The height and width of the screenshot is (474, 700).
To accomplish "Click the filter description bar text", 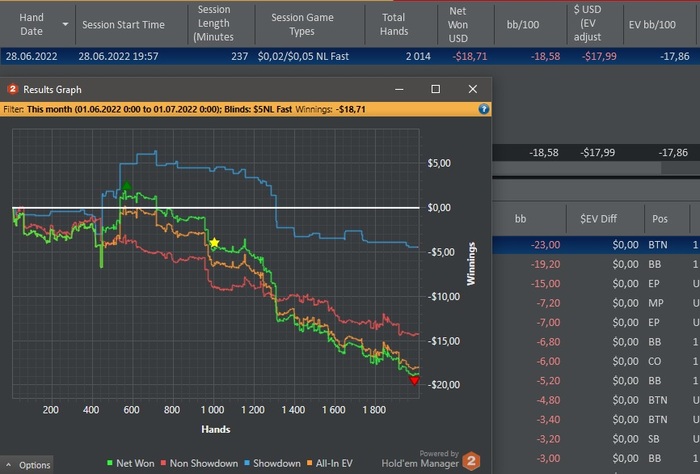I will [184, 109].
